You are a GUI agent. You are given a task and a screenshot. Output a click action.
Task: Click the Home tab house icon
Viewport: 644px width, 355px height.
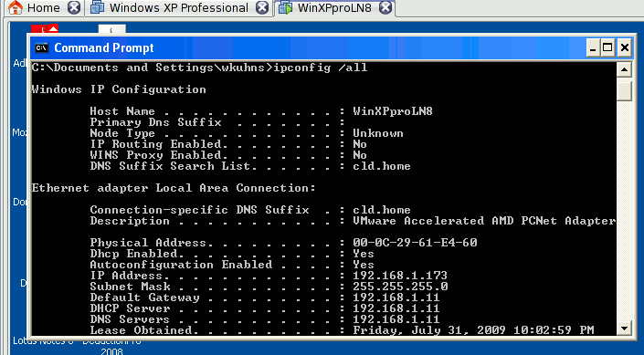[16, 8]
